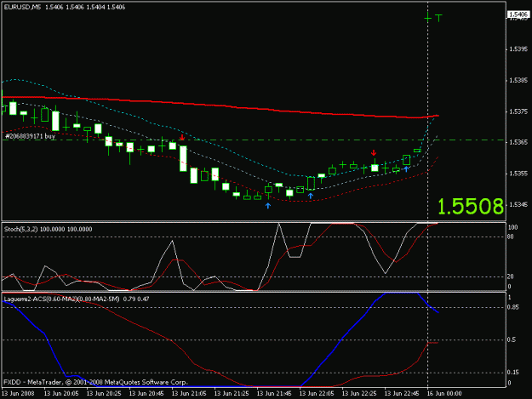Click the 13 Jun 22:25 time label
The height and width of the screenshot is (399, 532).
click(x=359, y=394)
